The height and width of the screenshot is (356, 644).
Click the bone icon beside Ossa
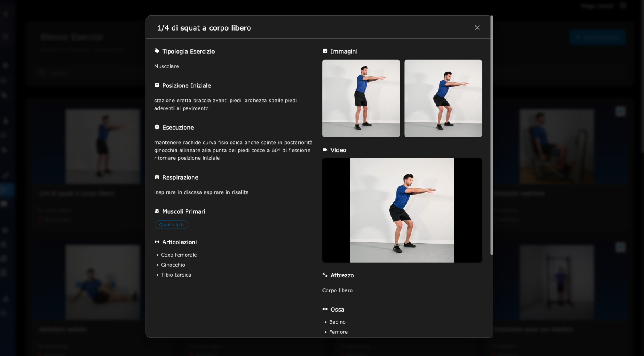point(325,309)
